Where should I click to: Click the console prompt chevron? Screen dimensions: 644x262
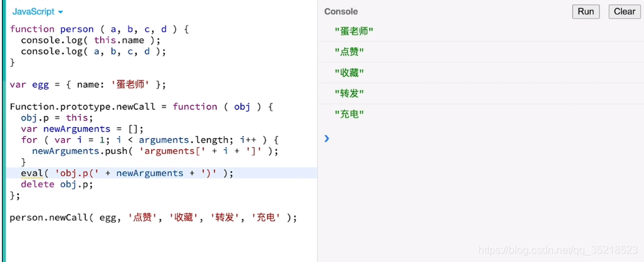tap(326, 138)
